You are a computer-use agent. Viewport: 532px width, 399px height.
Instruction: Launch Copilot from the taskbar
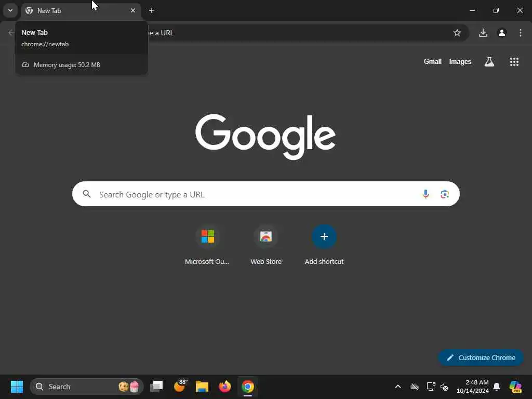[x=516, y=387]
